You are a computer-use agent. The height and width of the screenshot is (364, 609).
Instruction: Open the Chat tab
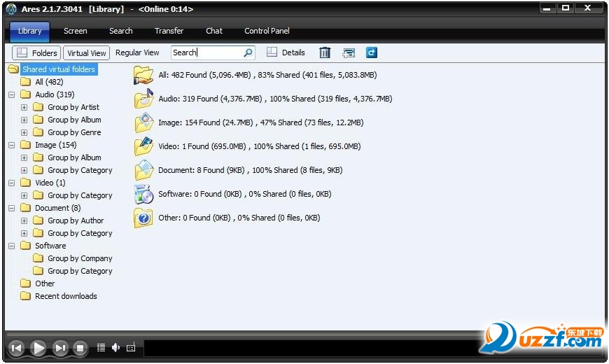tap(214, 31)
